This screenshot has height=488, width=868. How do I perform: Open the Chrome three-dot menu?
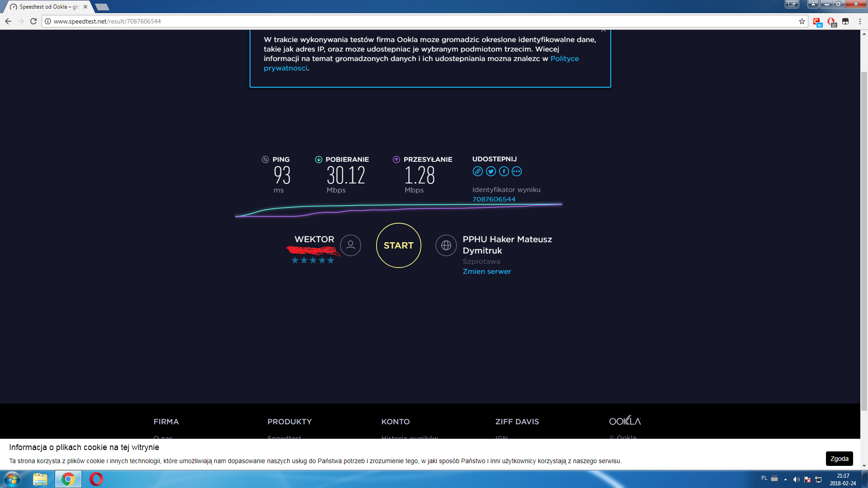tap(860, 21)
